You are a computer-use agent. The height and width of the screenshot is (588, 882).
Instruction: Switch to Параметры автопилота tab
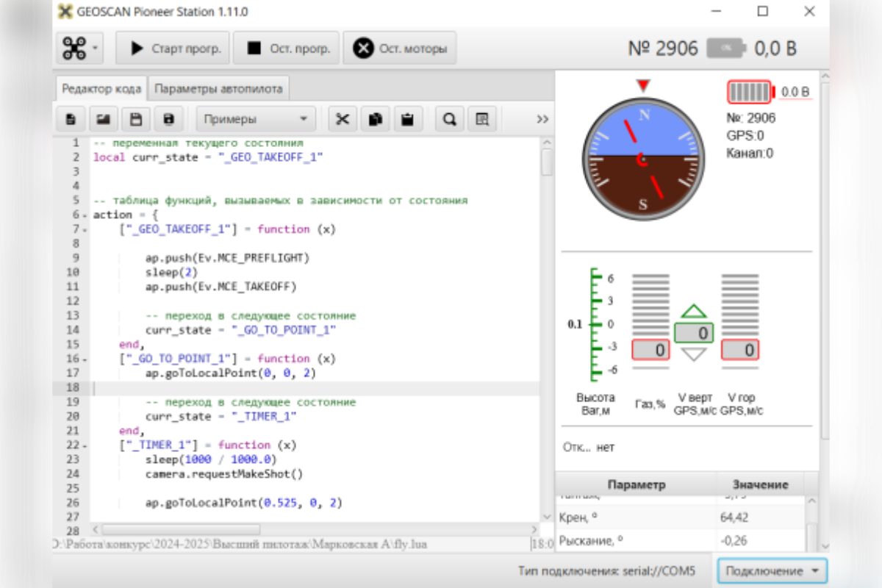[218, 89]
